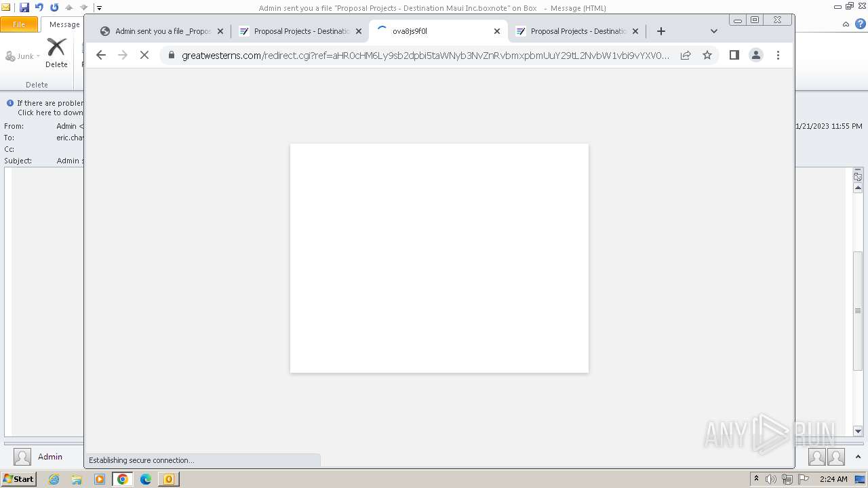Open Junk dropdown in Outlook
Image resolution: width=868 pixels, height=488 pixels.
pyautogui.click(x=22, y=56)
